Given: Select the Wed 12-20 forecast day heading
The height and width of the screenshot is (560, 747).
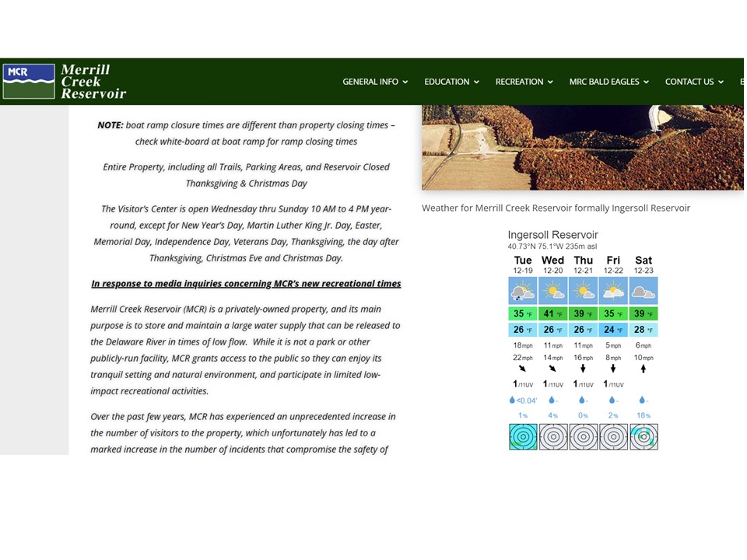Looking at the screenshot, I should pyautogui.click(x=553, y=264).
